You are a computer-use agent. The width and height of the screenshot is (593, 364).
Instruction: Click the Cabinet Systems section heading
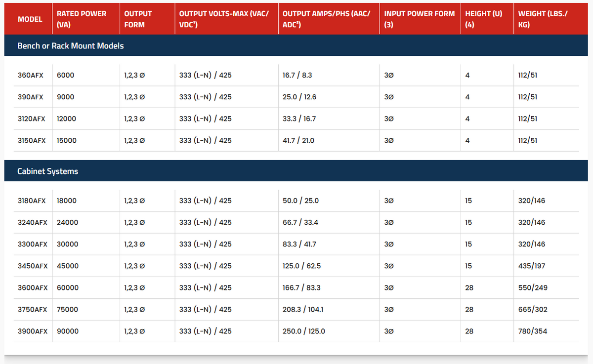click(47, 171)
